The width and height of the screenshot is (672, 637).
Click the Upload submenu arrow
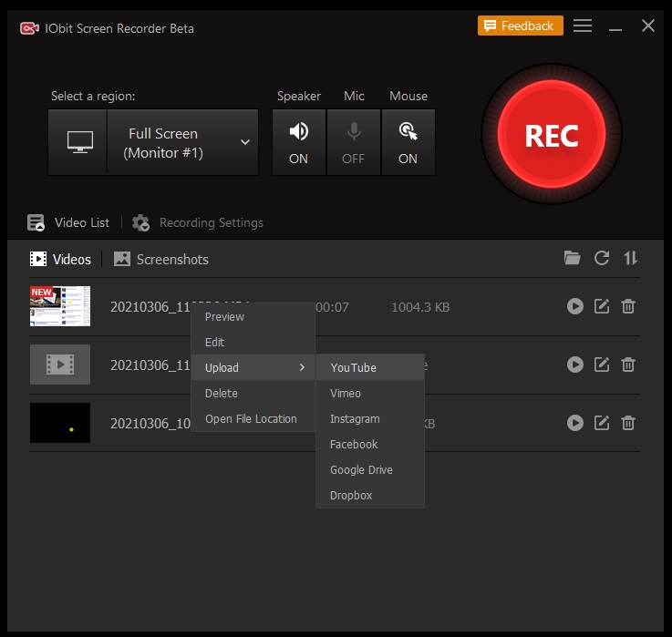click(302, 367)
